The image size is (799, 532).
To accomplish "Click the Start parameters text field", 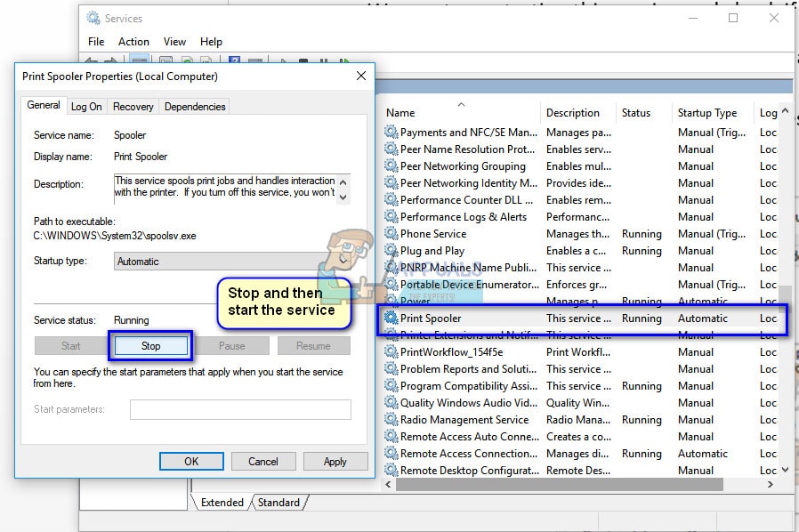I will click(x=240, y=409).
